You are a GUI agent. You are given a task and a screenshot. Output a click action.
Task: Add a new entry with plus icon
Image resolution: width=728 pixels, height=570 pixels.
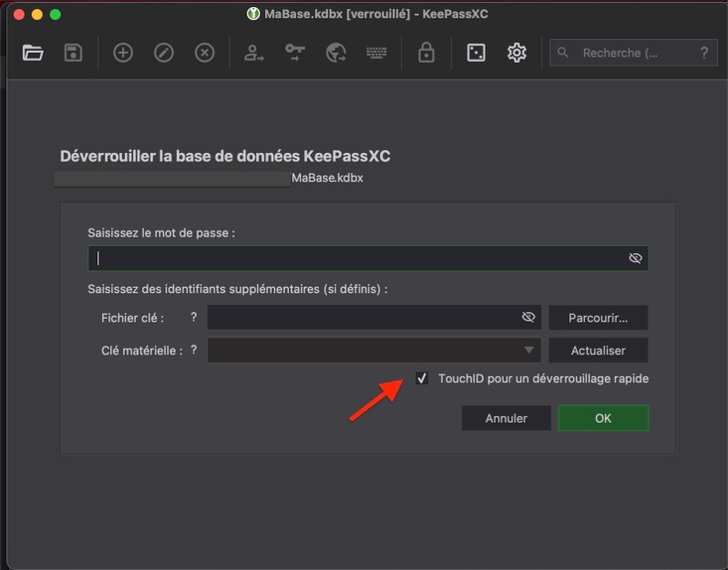coord(123,53)
